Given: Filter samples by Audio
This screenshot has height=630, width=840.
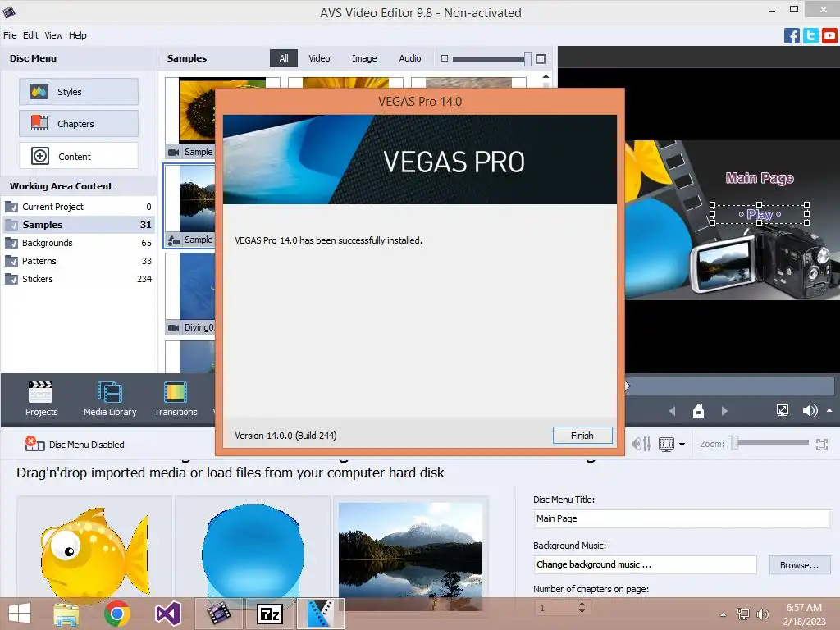Looking at the screenshot, I should pos(410,58).
